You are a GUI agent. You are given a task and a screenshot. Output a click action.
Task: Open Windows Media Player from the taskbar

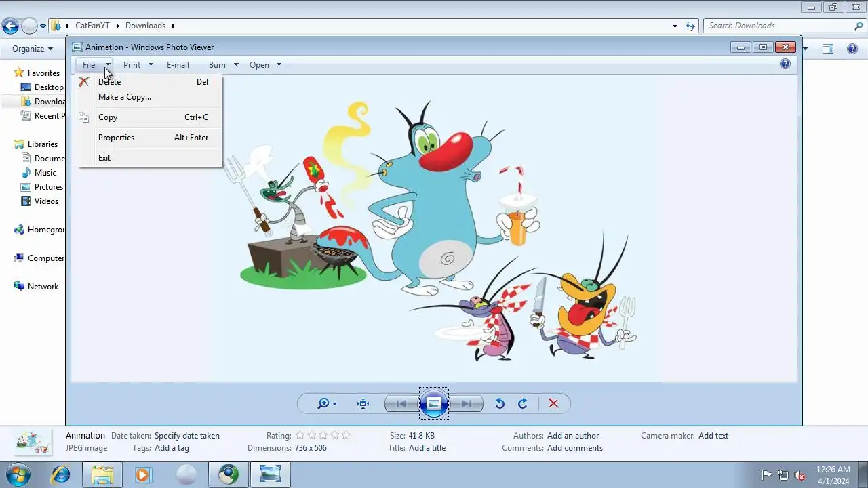click(144, 475)
